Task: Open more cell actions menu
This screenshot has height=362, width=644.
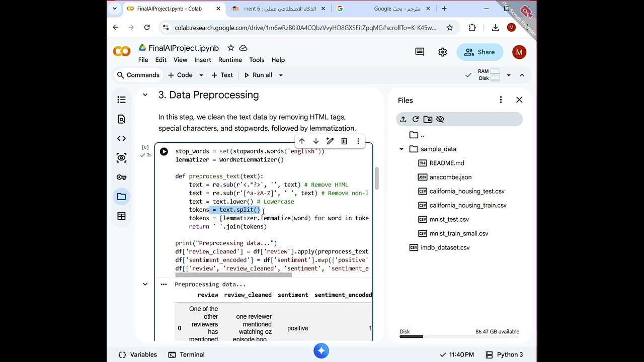Action: pos(358,141)
